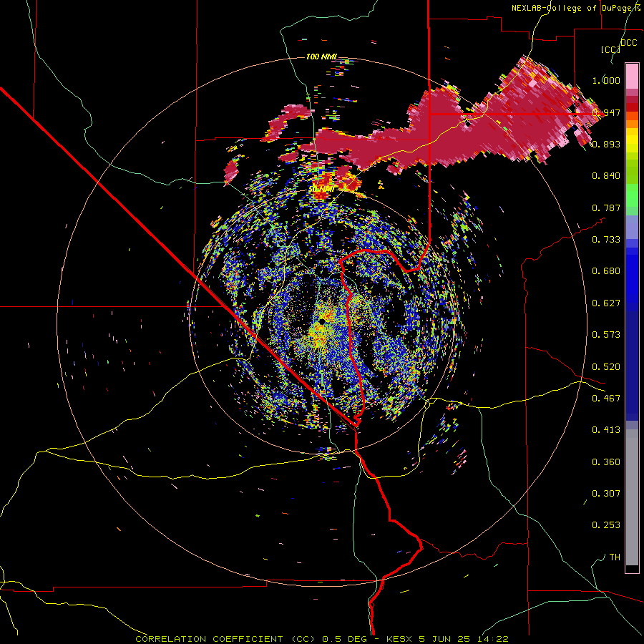The width and height of the screenshot is (644, 644).
Task: Click the CORRELATION COEFFICIENT caption text
Action: (209, 639)
